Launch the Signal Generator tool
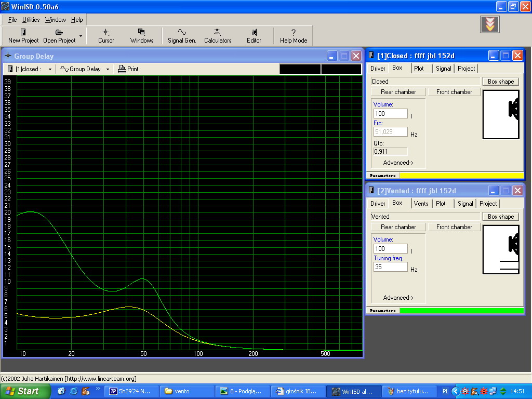532x399 pixels. [182, 32]
